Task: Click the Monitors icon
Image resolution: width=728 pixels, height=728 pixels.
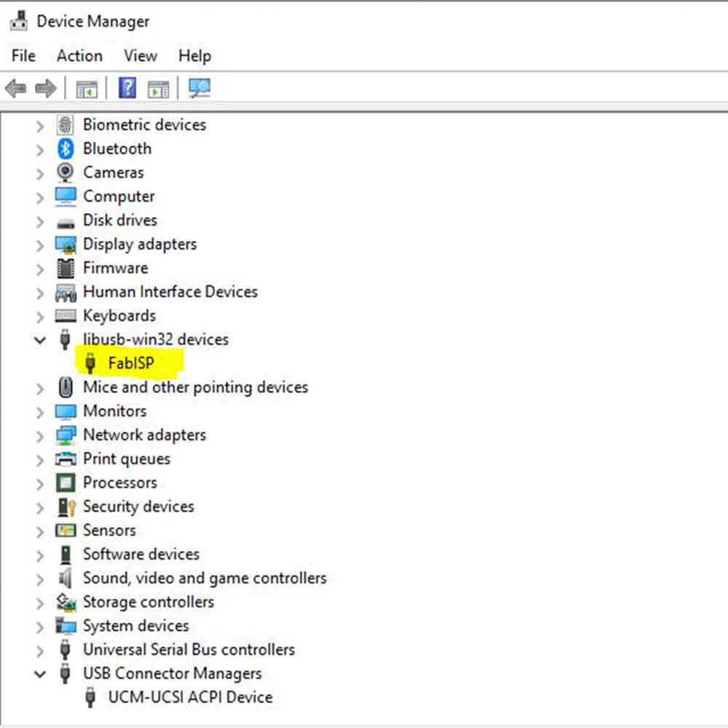Action: [66, 411]
